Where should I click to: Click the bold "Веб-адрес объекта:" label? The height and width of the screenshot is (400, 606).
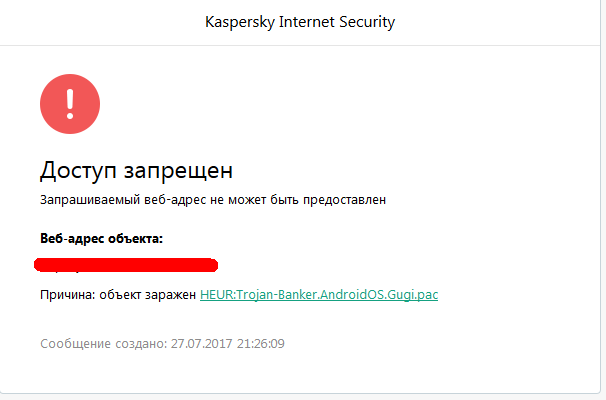[x=101, y=238]
